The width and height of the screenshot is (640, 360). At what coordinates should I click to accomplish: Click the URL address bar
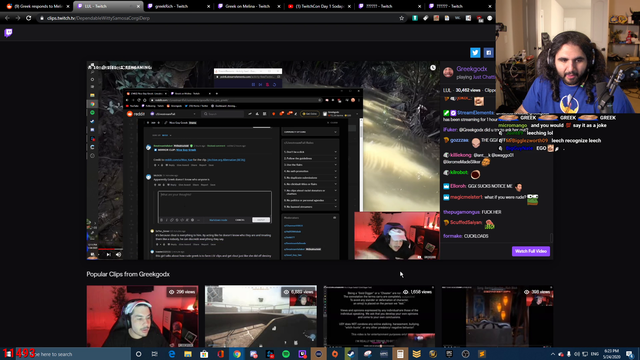click(x=220, y=18)
